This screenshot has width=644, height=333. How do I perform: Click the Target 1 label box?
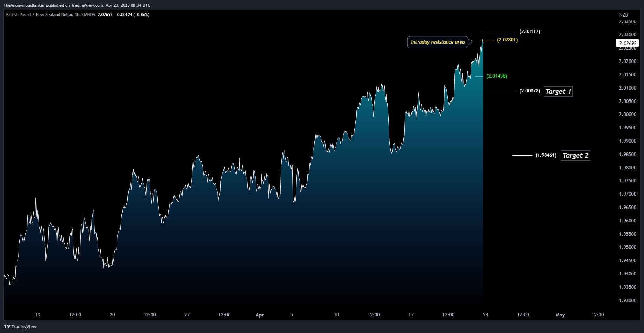558,92
